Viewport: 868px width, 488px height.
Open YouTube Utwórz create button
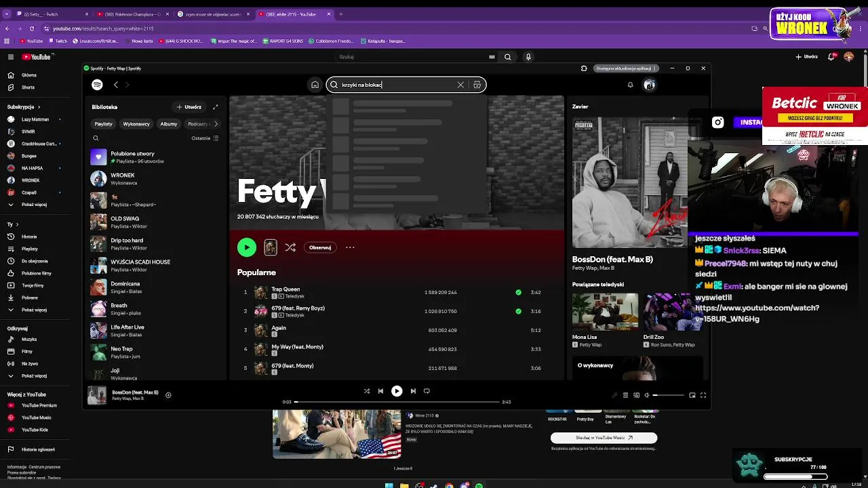pos(806,57)
